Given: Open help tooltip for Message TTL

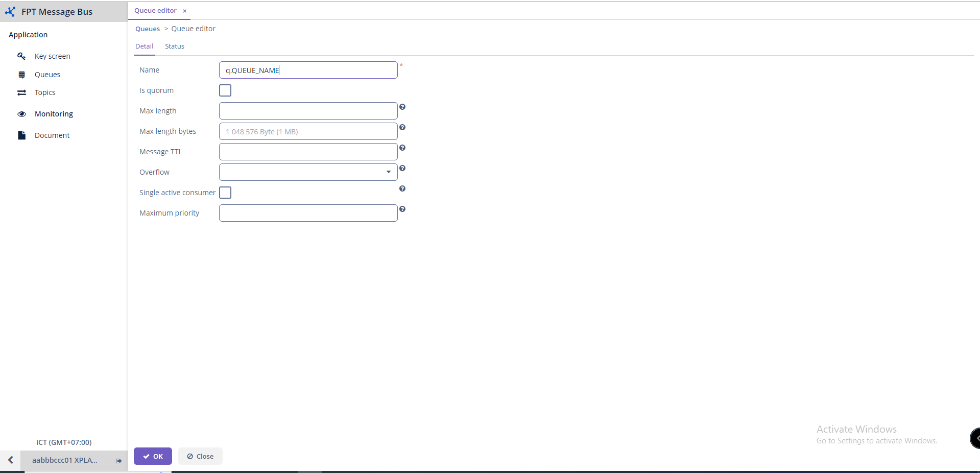Looking at the screenshot, I should [x=402, y=148].
